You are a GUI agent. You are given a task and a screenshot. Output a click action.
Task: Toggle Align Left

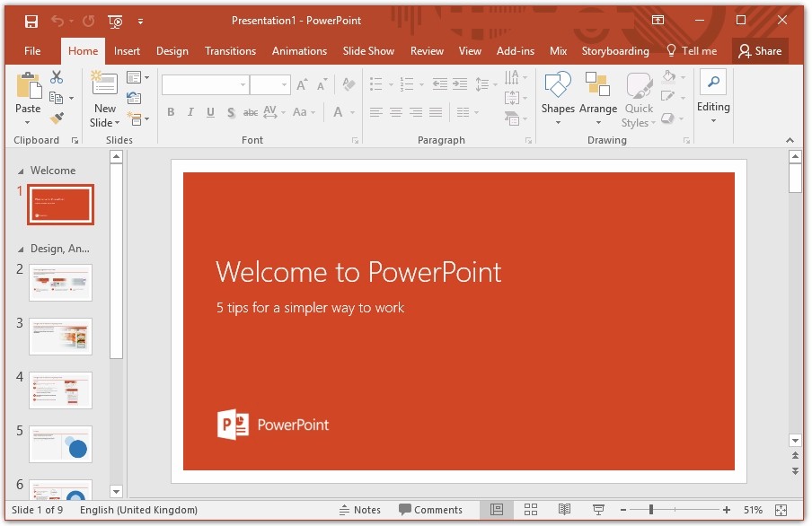tap(376, 112)
